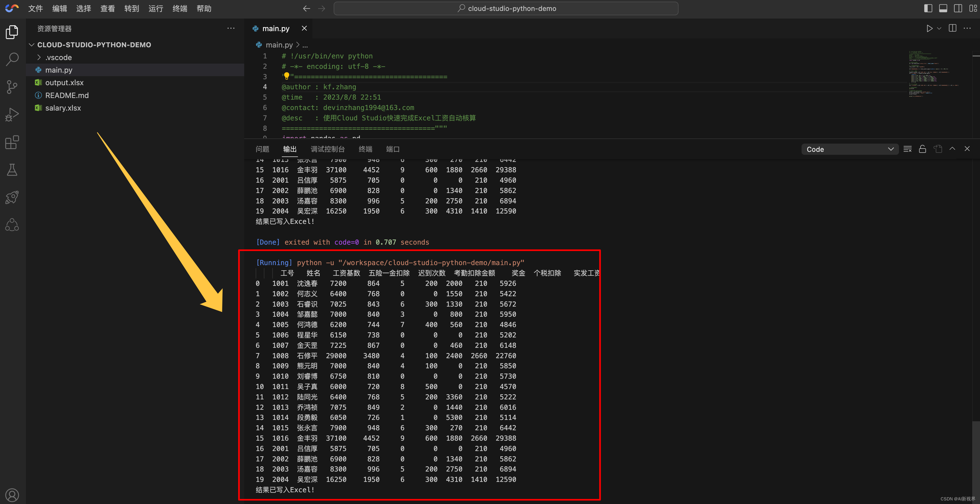This screenshot has width=980, height=504.
Task: Open the README.md file
Action: pos(67,96)
